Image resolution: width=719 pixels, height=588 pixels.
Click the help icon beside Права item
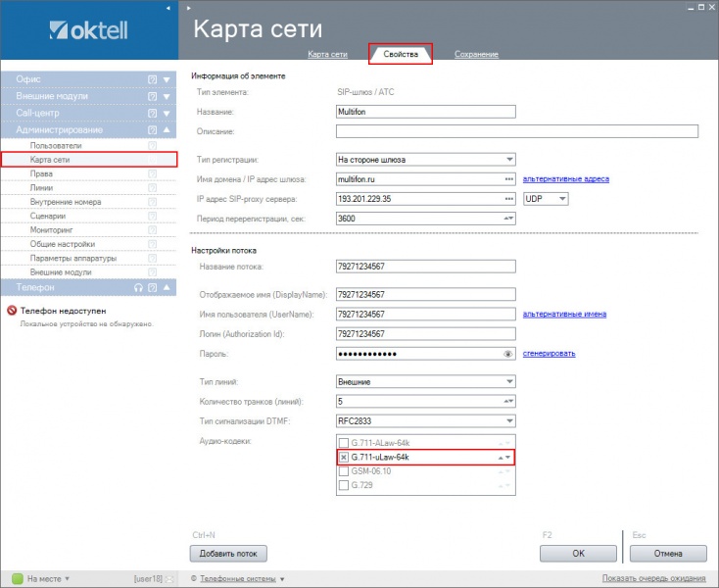coord(152,173)
